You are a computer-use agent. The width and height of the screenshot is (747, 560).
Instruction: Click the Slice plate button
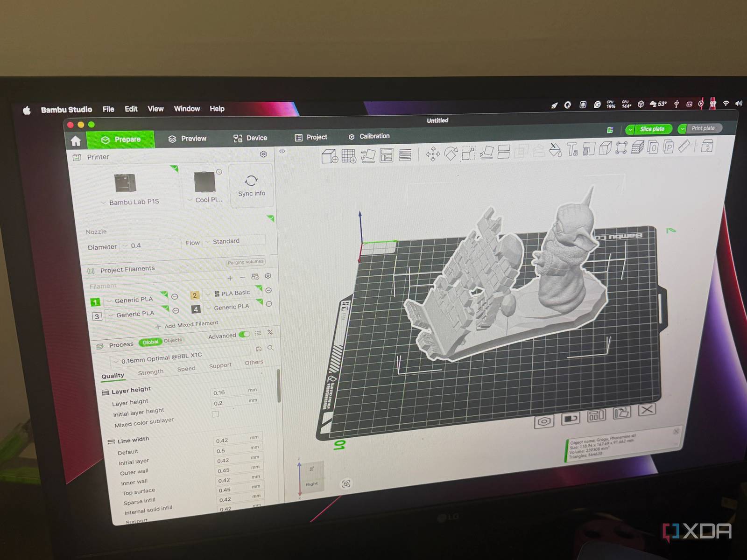click(x=652, y=129)
